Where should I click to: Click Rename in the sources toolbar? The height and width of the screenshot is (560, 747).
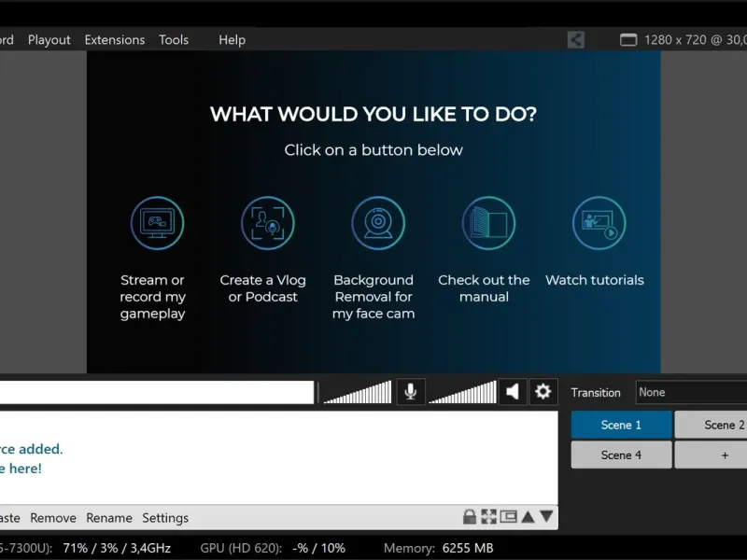pos(109,518)
